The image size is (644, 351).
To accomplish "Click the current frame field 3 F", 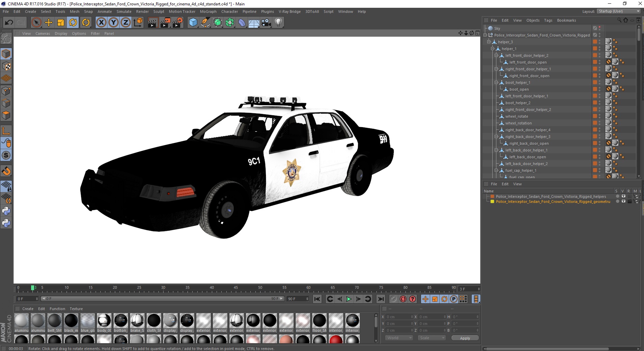I will [x=469, y=289].
